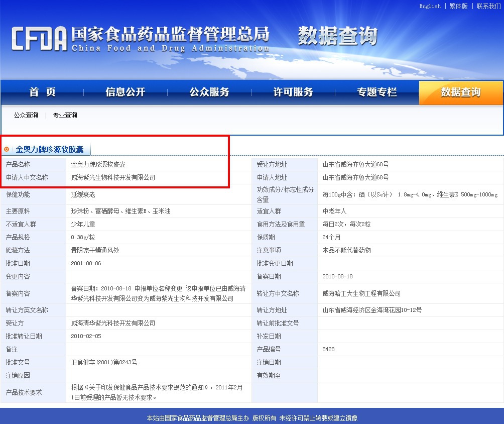The width and height of the screenshot is (504, 424).
Task: Click the 食用方法 value 每日2次，每次2粒
Action: pos(346,224)
